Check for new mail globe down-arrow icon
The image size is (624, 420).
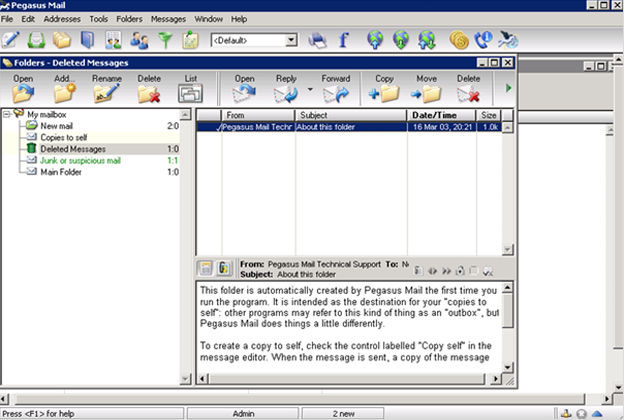[x=401, y=40]
